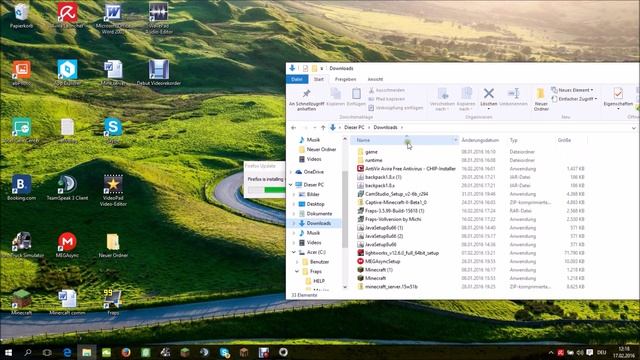Viewport: 640px width, 360px height.
Task: Click Verschieben nach in ribbon
Action: (x=442, y=100)
